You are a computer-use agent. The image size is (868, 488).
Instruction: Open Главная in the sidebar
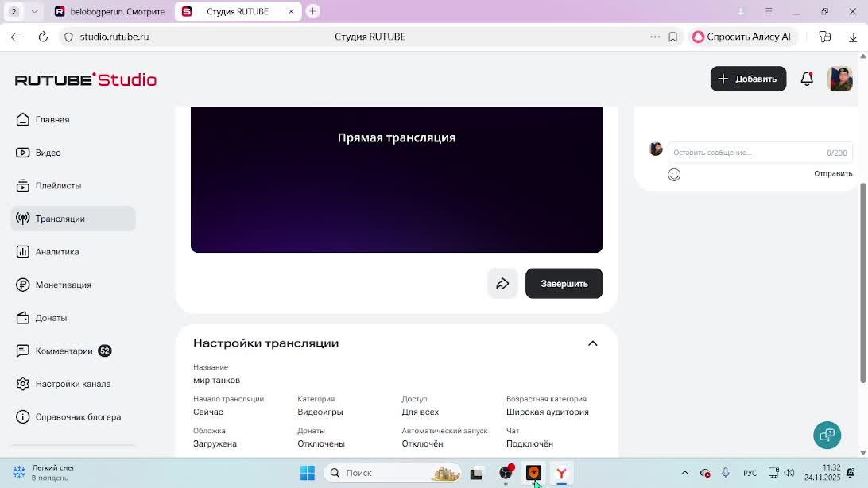(72, 119)
